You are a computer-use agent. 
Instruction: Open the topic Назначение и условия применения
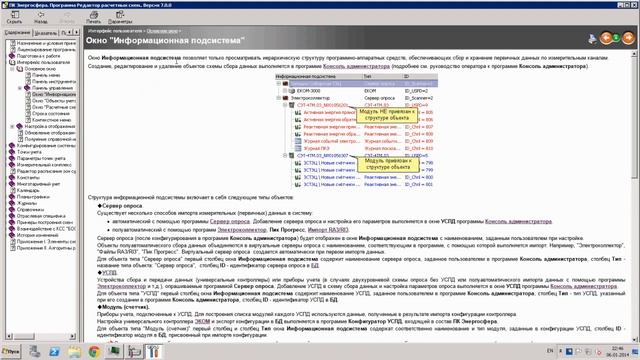[x=46, y=43]
